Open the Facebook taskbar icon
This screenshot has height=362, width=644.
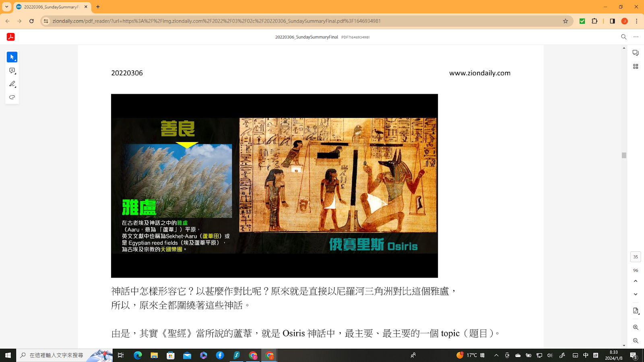pos(220,355)
